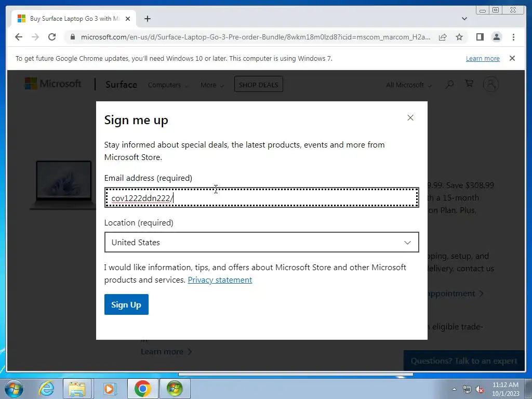Expand the More menu

click(212, 85)
